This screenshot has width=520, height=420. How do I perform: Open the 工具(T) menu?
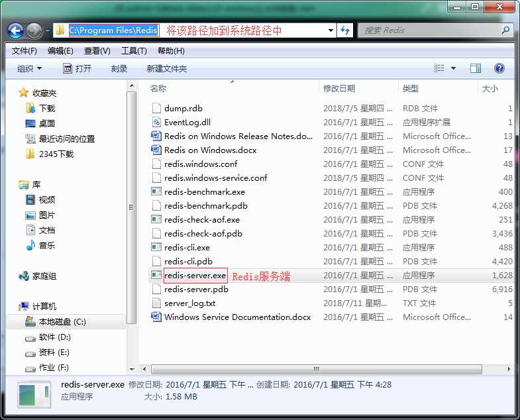tap(134, 51)
